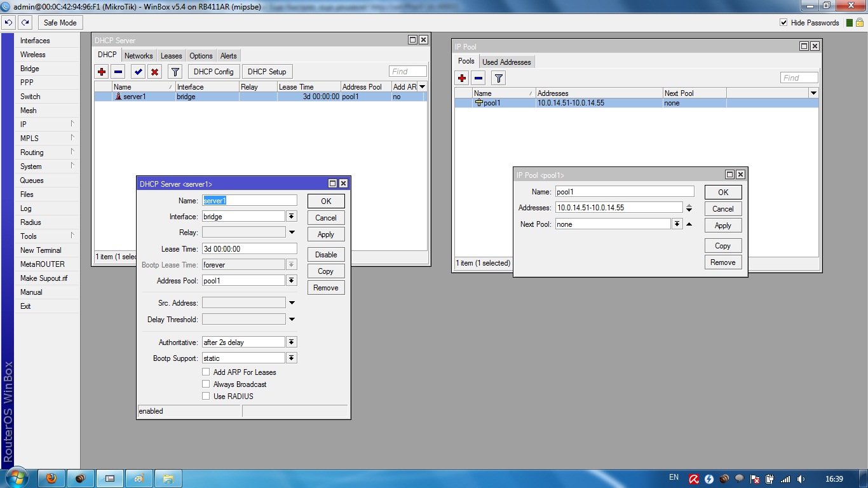This screenshot has height=488, width=868.
Task: Open the DHCP Options tab
Action: tap(201, 56)
